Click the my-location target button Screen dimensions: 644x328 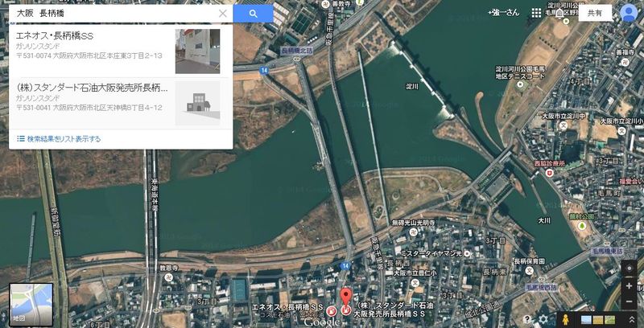pyautogui.click(x=629, y=269)
